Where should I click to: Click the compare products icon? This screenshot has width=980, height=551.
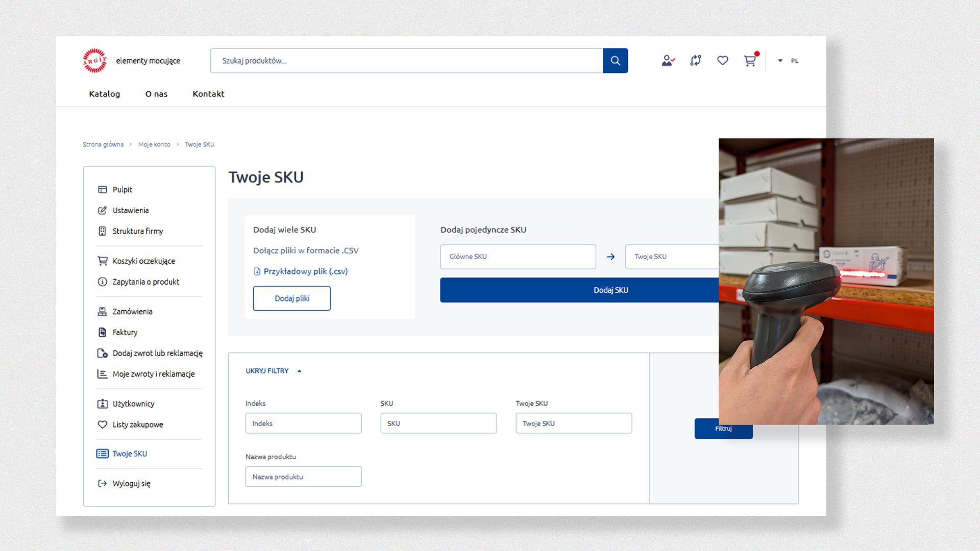click(695, 61)
